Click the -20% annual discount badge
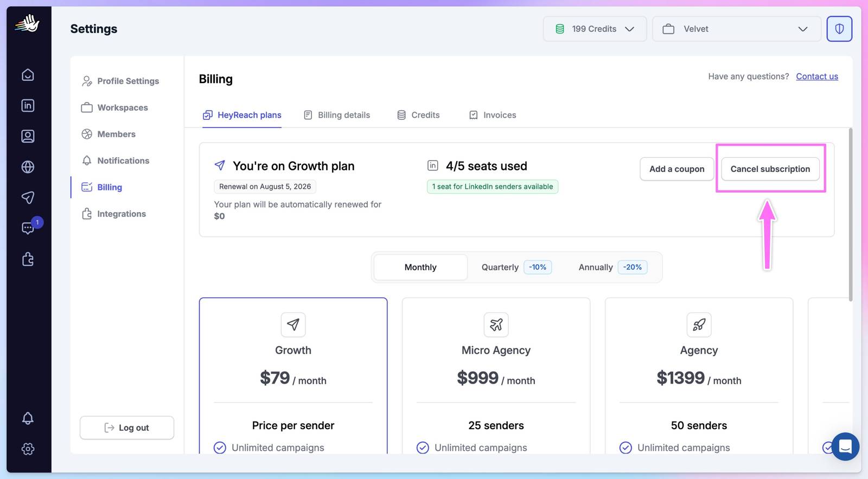 point(632,267)
